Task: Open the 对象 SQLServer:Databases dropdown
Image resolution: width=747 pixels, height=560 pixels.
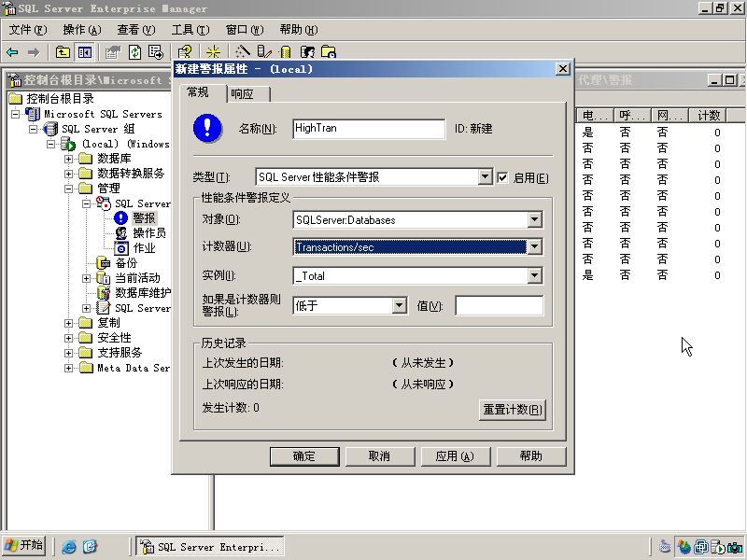Action: [534, 220]
